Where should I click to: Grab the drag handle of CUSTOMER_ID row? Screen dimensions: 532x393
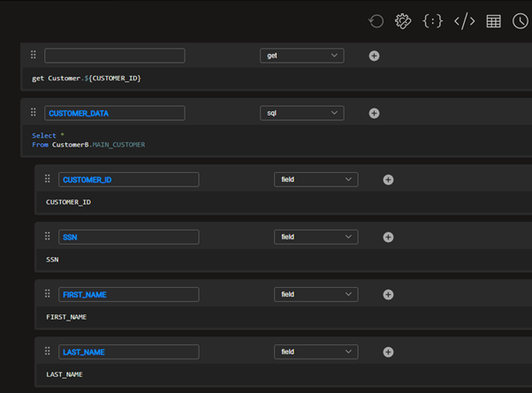(x=48, y=179)
